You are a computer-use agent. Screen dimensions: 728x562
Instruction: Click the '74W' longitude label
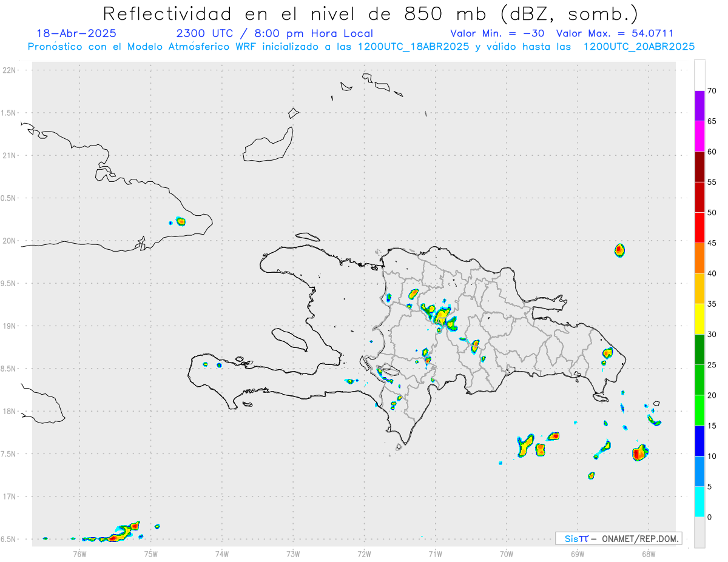[222, 554]
